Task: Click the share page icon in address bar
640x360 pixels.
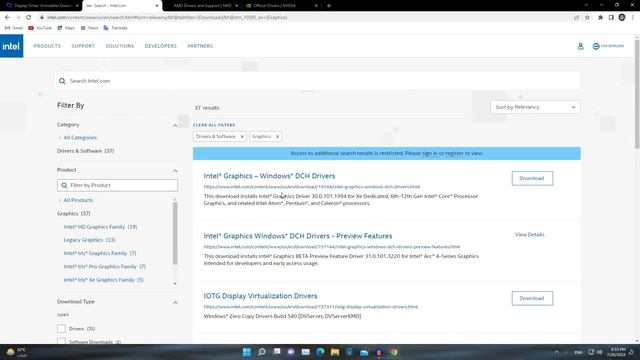Action: point(576,18)
